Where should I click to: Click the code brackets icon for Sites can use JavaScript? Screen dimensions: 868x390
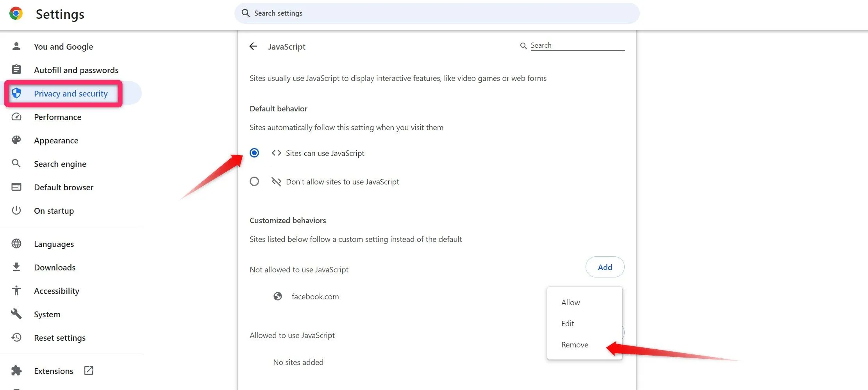pyautogui.click(x=277, y=153)
